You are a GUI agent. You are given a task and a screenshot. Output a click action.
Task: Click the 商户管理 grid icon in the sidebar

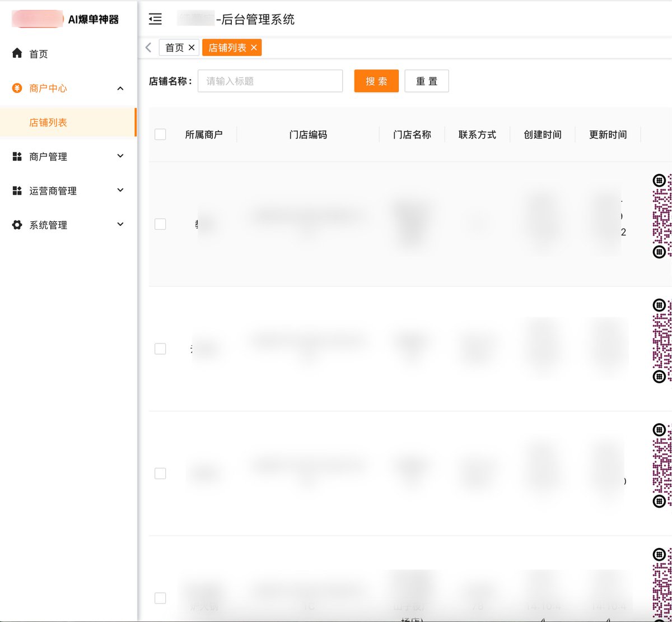[16, 156]
